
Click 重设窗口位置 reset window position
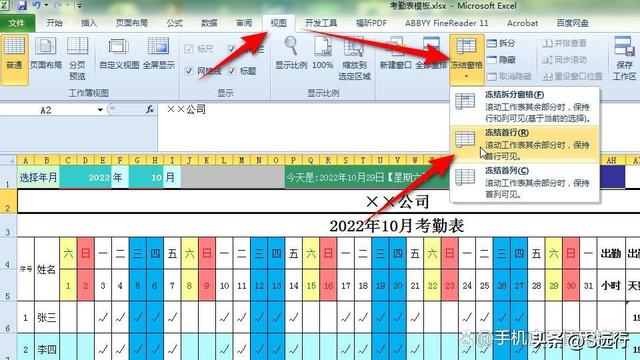click(573, 76)
